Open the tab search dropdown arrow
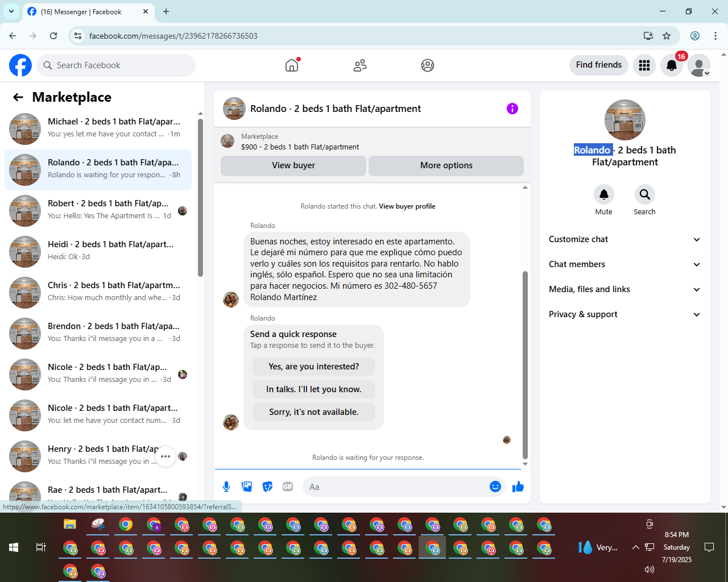Image resolution: width=728 pixels, height=582 pixels. click(x=11, y=11)
